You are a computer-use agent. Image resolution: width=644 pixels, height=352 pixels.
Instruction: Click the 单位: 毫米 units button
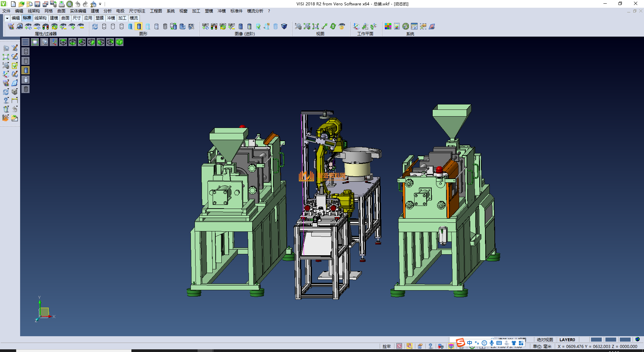tap(542, 346)
